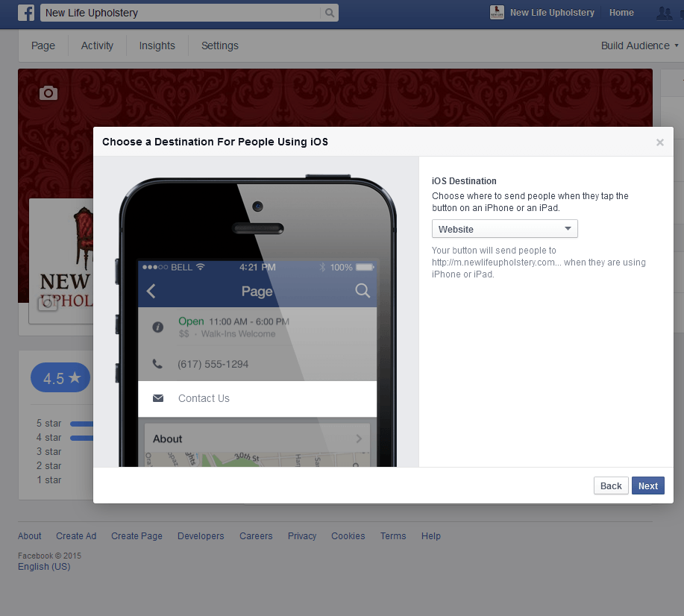Click the search magnifier icon in top bar

point(329,13)
